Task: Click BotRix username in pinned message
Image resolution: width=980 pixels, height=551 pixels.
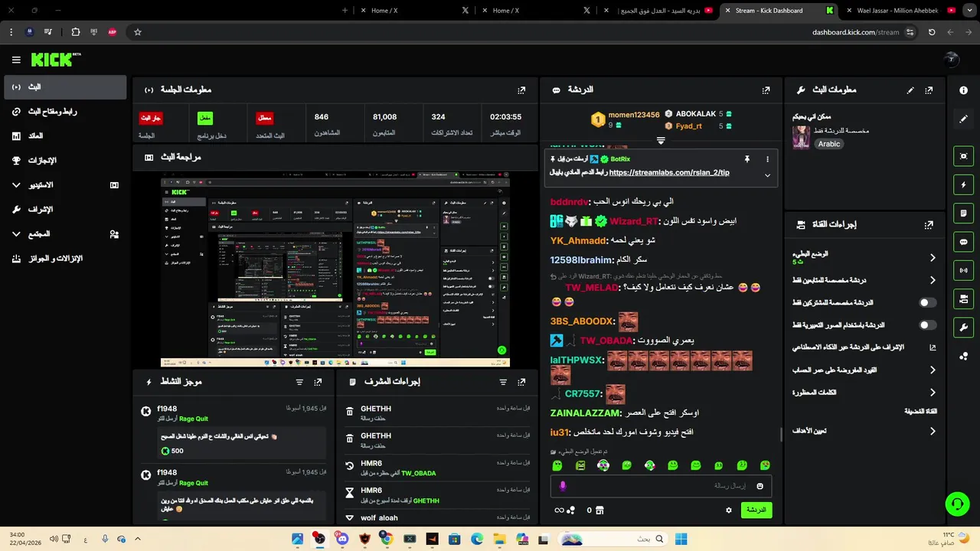Action: pos(620,159)
